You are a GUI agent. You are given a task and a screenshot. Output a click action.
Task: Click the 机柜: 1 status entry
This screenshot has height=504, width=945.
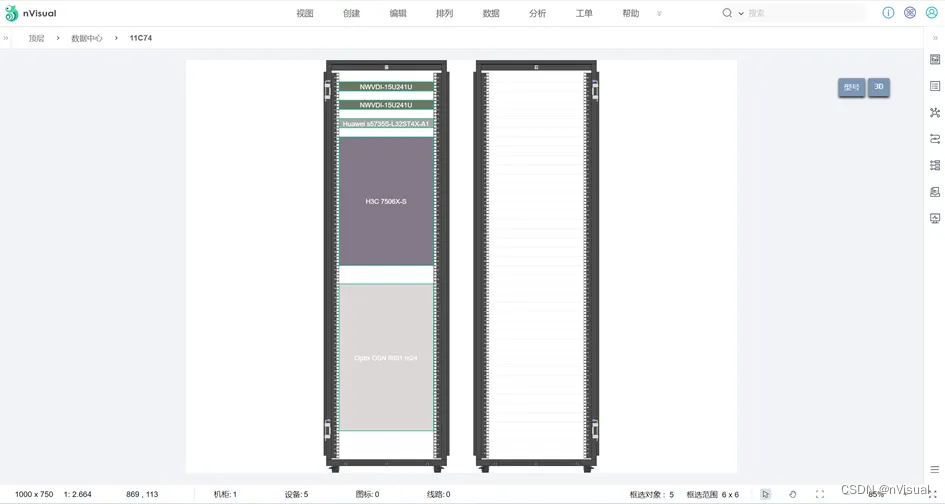[x=225, y=494]
